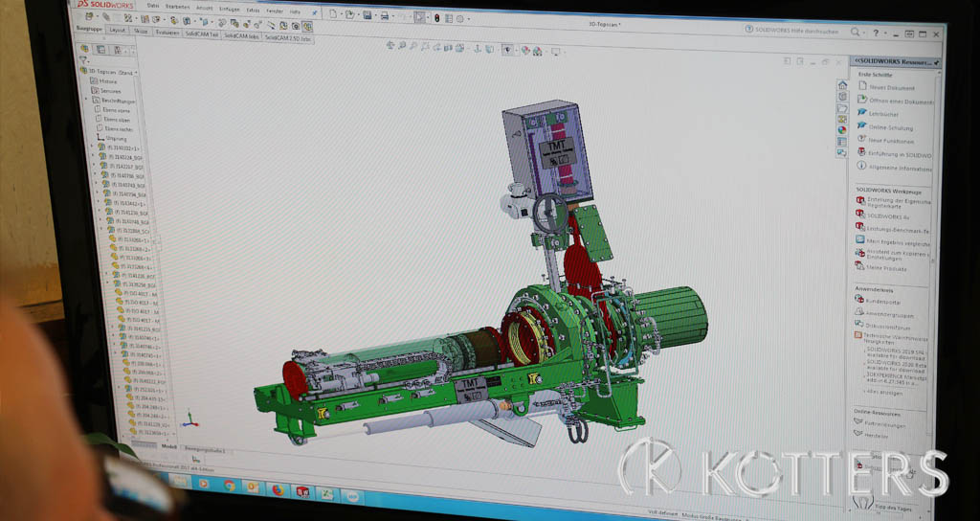Screen dimensions: 980x521
Task: Click the Options gear icon
Action: (x=460, y=19)
